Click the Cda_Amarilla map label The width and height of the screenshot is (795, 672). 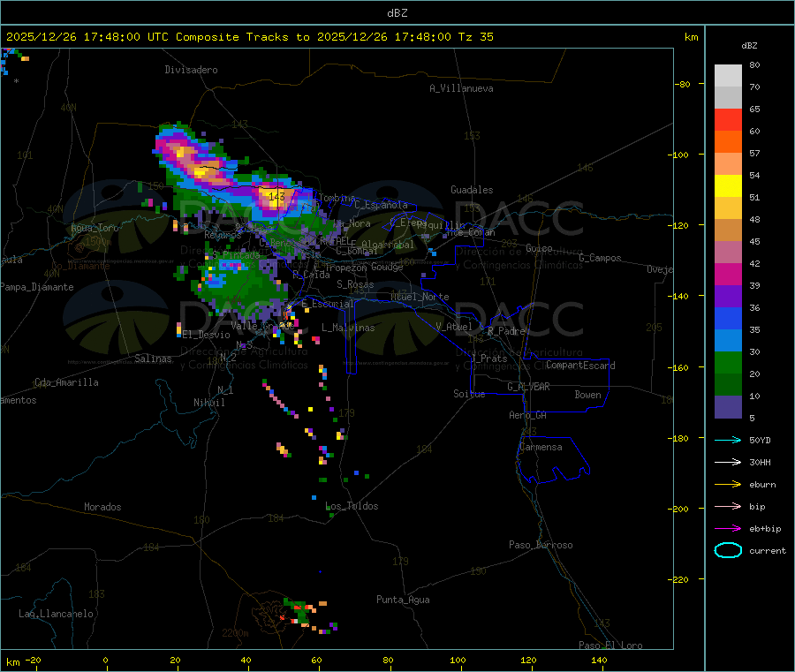66,382
